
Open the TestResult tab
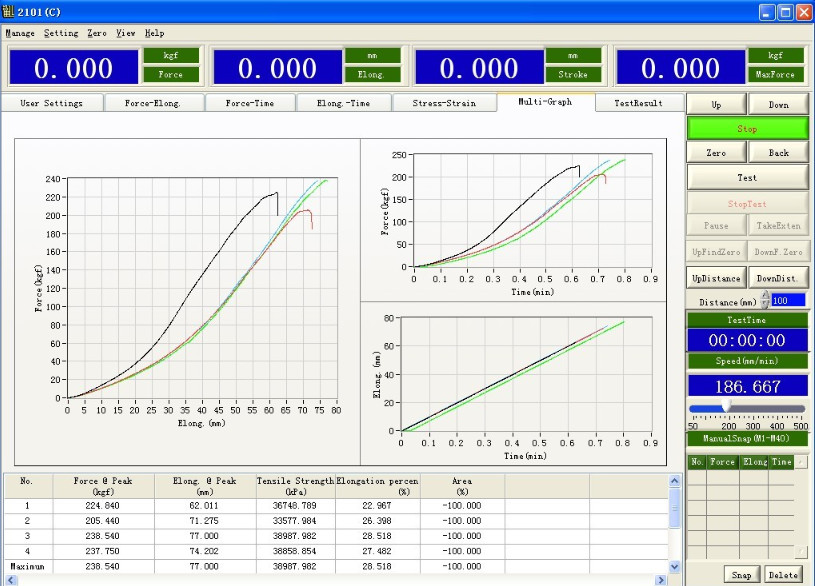coord(638,103)
